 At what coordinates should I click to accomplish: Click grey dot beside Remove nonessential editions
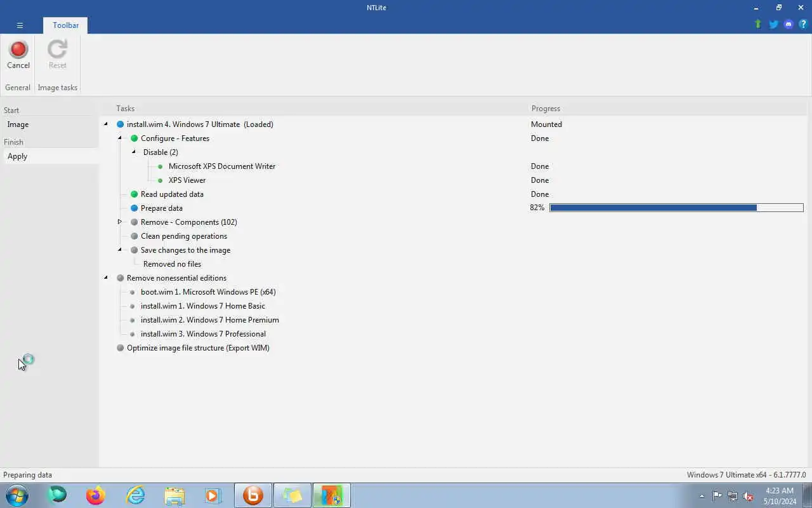coord(120,278)
